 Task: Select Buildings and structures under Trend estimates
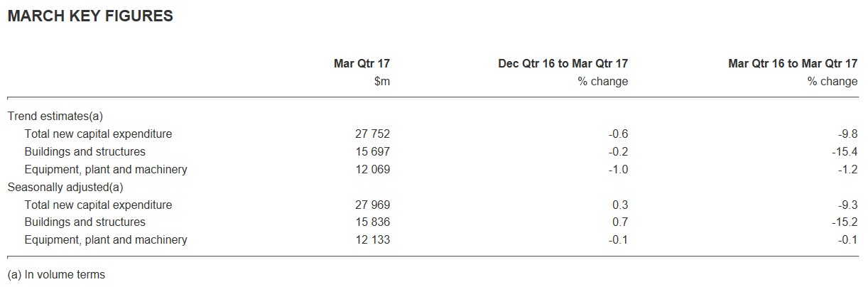coord(85,151)
